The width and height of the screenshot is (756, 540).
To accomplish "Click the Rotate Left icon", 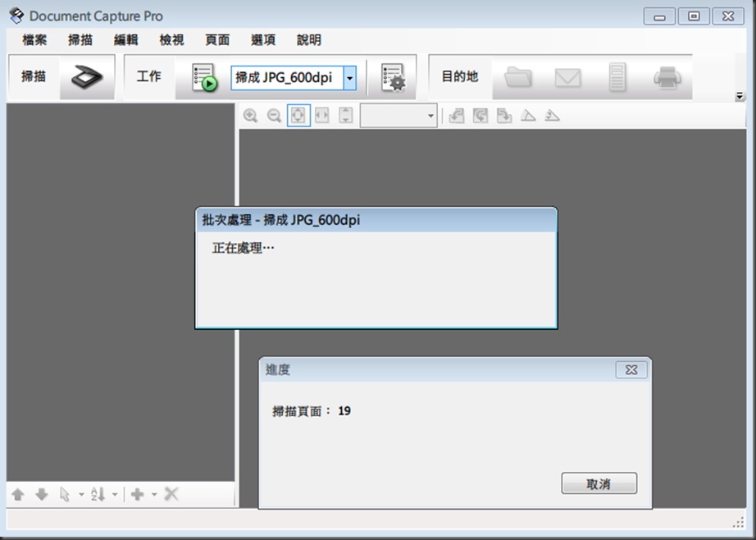I will 456,115.
